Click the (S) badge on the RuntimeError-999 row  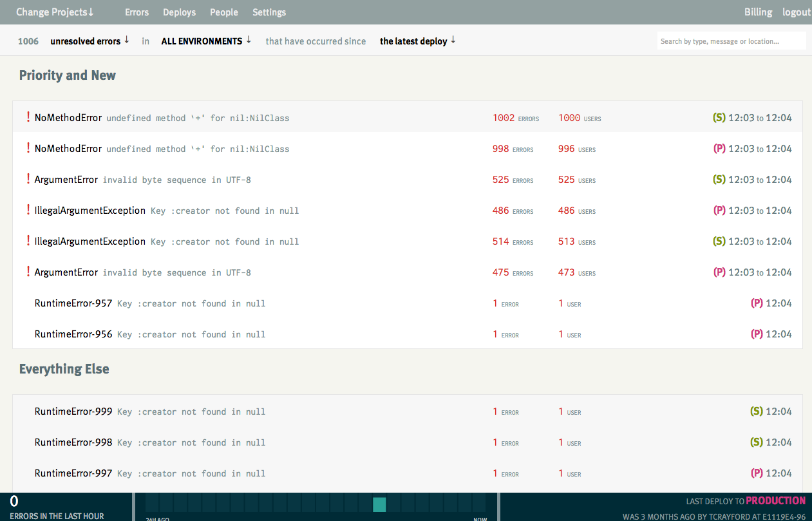coord(756,412)
